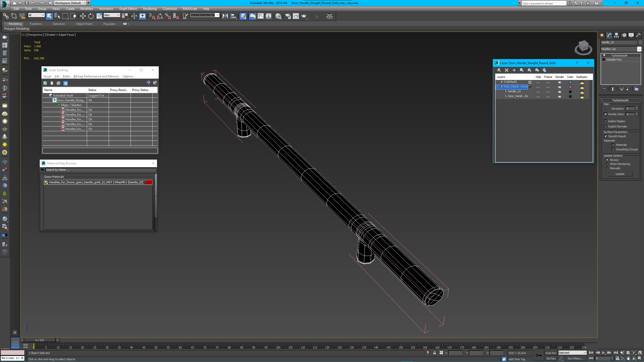Image resolution: width=644 pixels, height=362 pixels.
Task: Open the Modifiers menu
Action: point(87,9)
